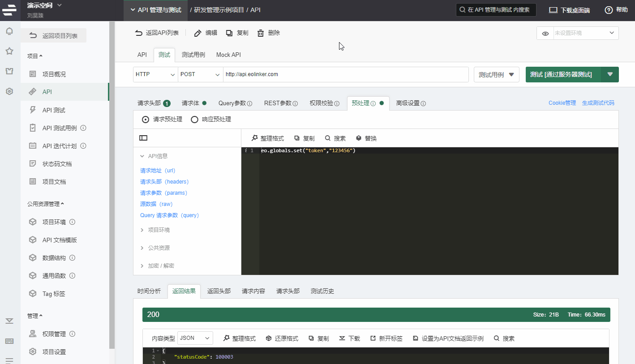This screenshot has height=364, width=635.
Task: Click the edit (编辑) pencil icon
Action: [197, 33]
